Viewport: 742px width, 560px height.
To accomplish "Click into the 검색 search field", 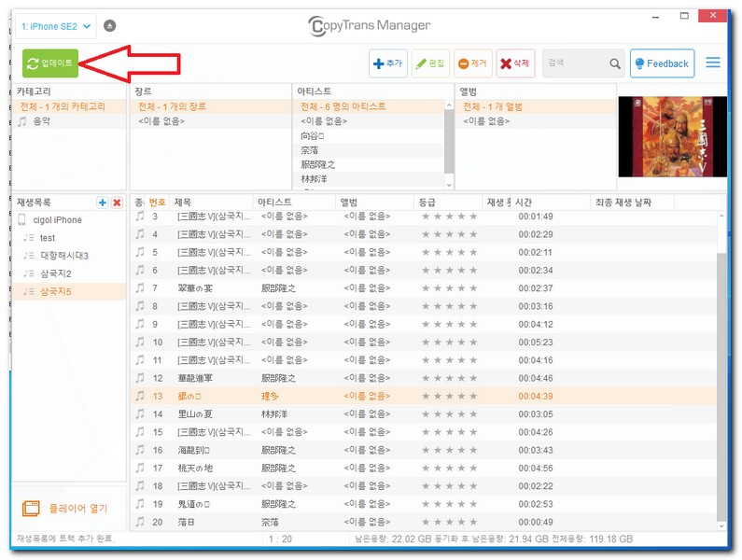I will pos(574,63).
